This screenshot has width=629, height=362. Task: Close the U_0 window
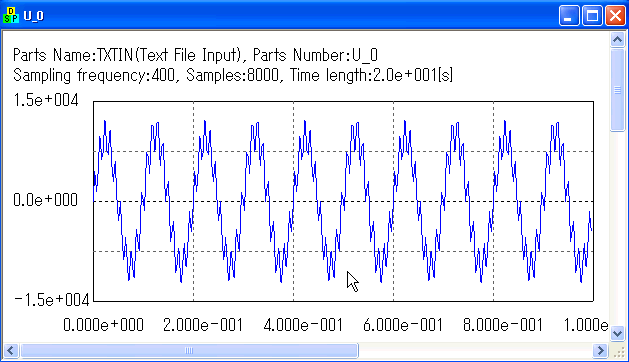click(x=616, y=16)
